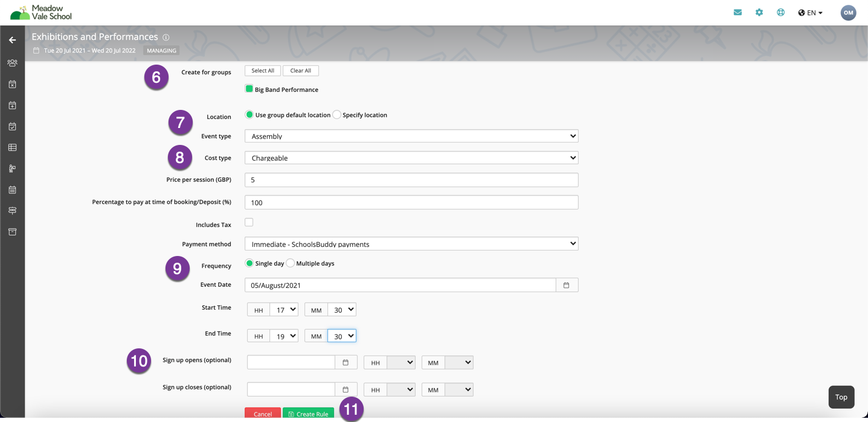Choose Multiple days frequency

point(291,263)
